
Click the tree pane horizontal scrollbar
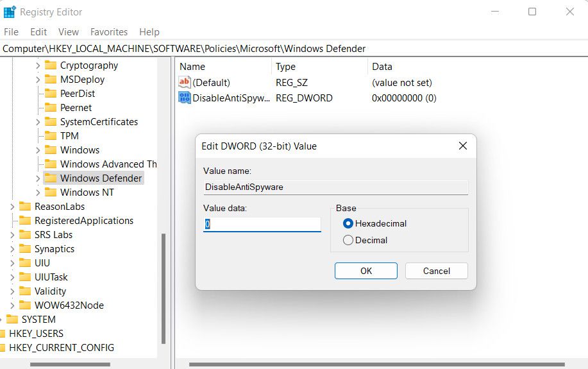tap(70, 364)
